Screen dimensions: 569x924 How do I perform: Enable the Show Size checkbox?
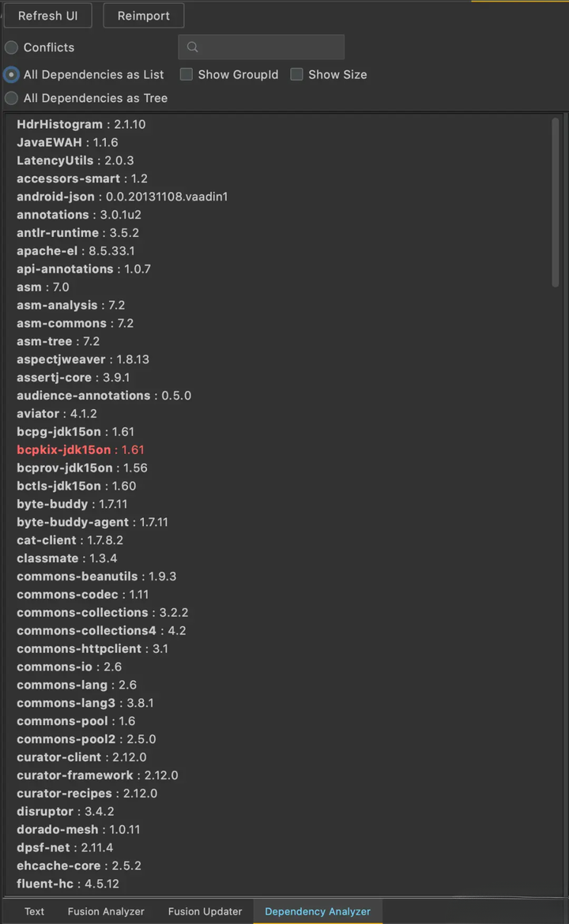[296, 74]
